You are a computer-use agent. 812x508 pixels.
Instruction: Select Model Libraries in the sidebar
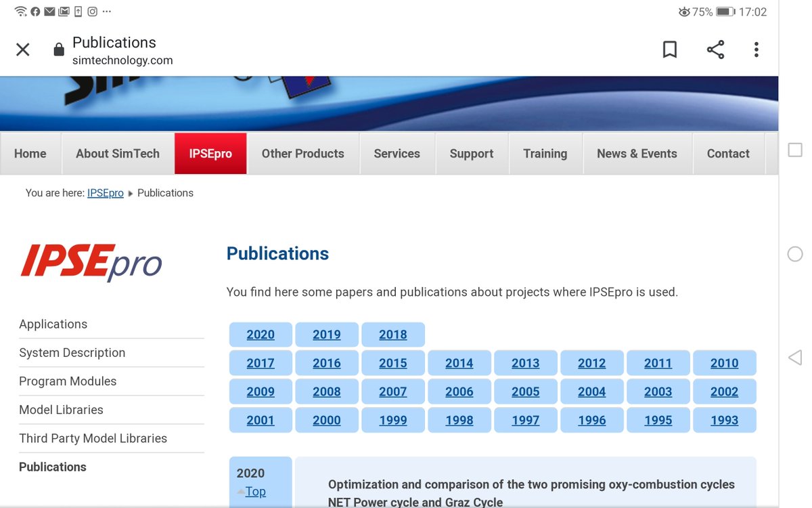(x=60, y=409)
